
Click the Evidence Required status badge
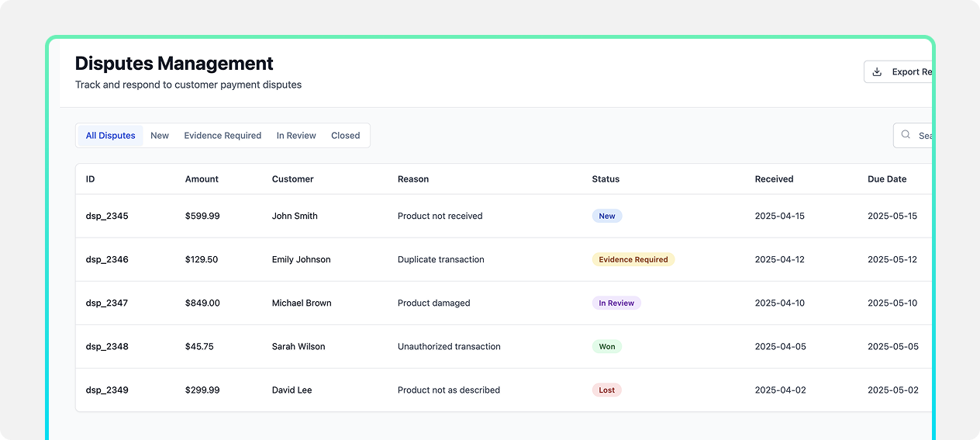(x=633, y=260)
